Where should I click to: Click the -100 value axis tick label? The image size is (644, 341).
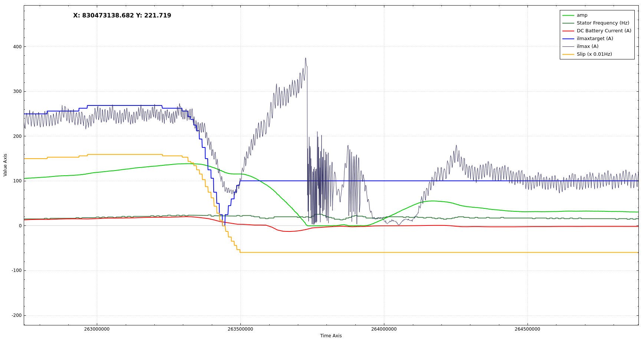point(17,270)
